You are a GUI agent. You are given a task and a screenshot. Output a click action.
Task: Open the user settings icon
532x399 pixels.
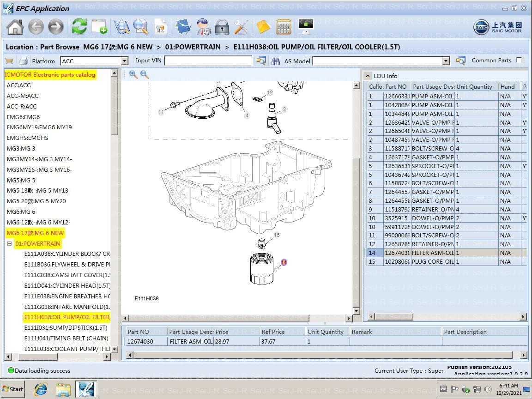(x=204, y=27)
